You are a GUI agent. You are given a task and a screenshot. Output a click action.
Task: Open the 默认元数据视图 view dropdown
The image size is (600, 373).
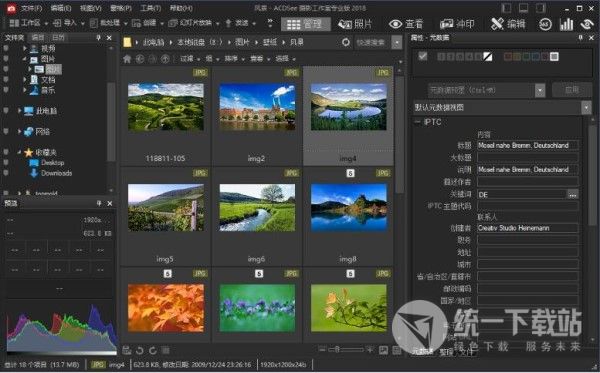pyautogui.click(x=586, y=108)
